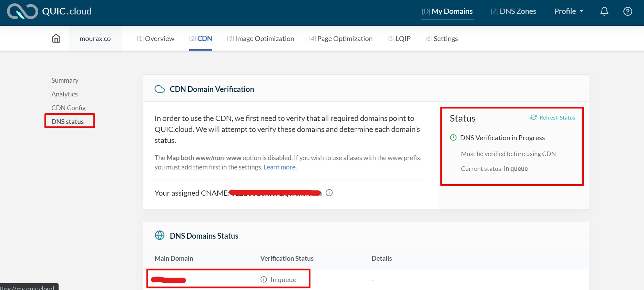
Task: Select the CDN tab
Action: point(201,39)
